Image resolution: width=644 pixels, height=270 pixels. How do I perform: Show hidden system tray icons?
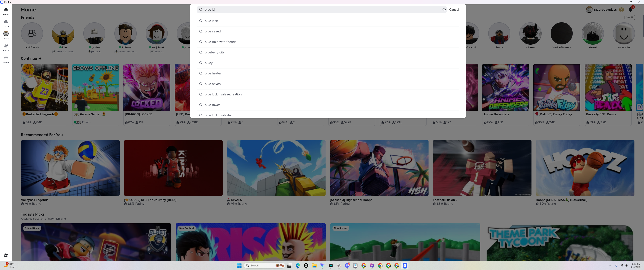pyautogui.click(x=610, y=265)
